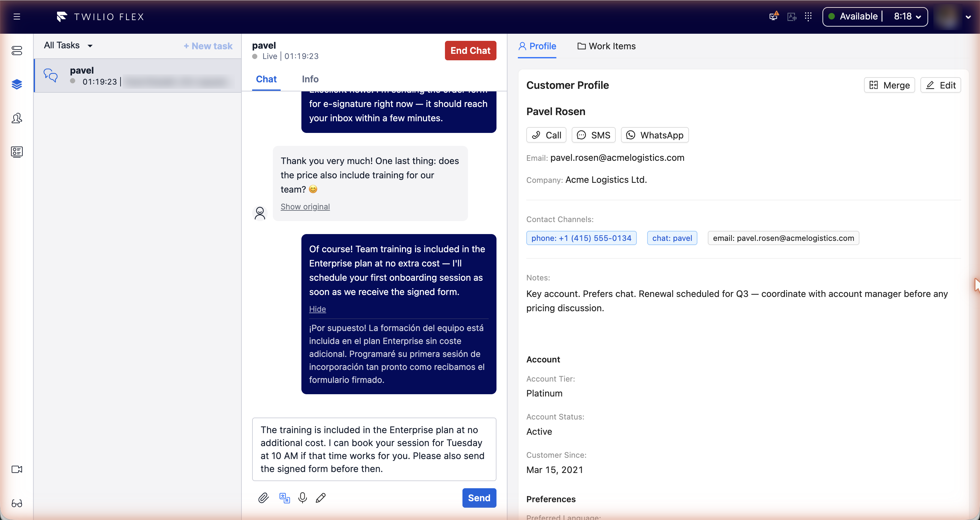The width and height of the screenshot is (980, 520).
Task: Send the drafted message
Action: [479, 498]
